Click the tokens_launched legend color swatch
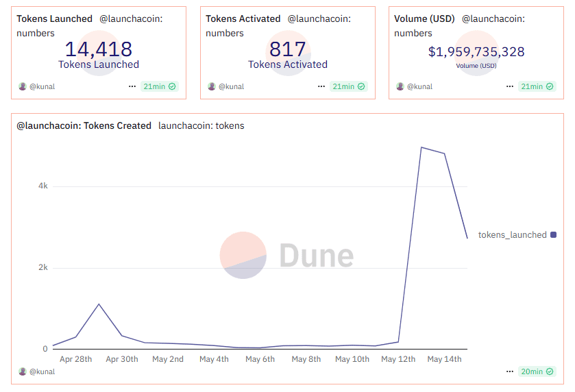This screenshot has width=575, height=392. pyautogui.click(x=553, y=234)
